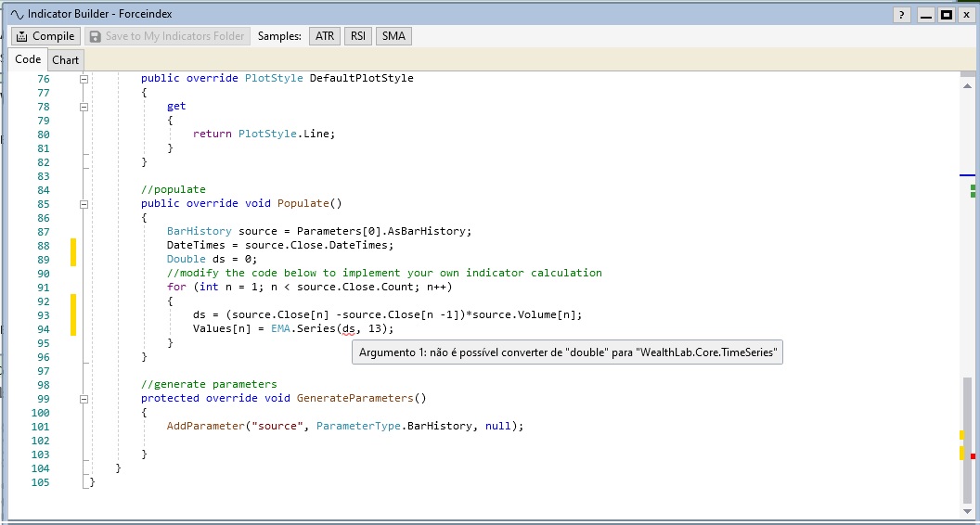
Task: Collapse the Populate method at line 85
Action: (x=84, y=204)
